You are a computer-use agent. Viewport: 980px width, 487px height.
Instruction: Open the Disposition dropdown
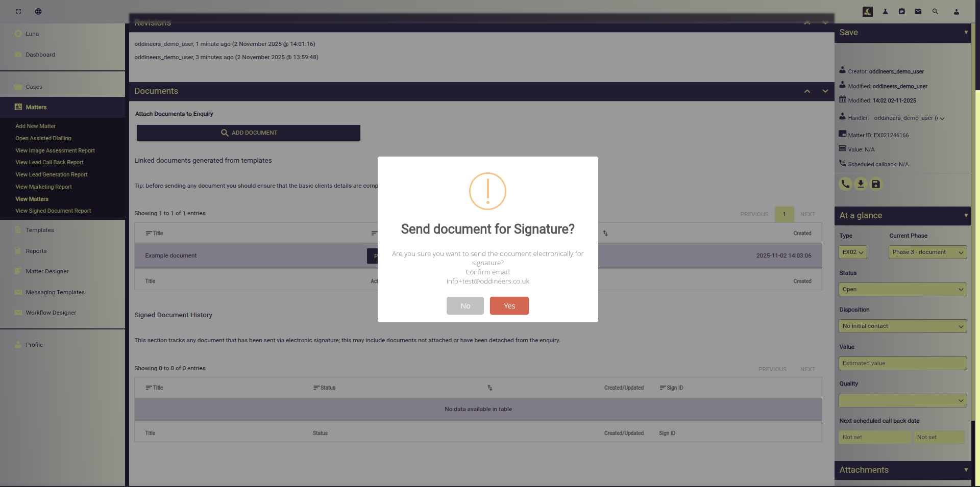click(x=902, y=326)
